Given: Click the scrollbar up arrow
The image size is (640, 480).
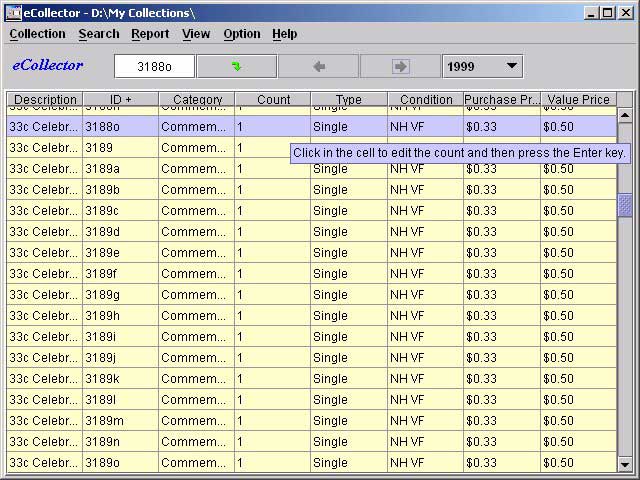Looking at the screenshot, I should tap(625, 115).
